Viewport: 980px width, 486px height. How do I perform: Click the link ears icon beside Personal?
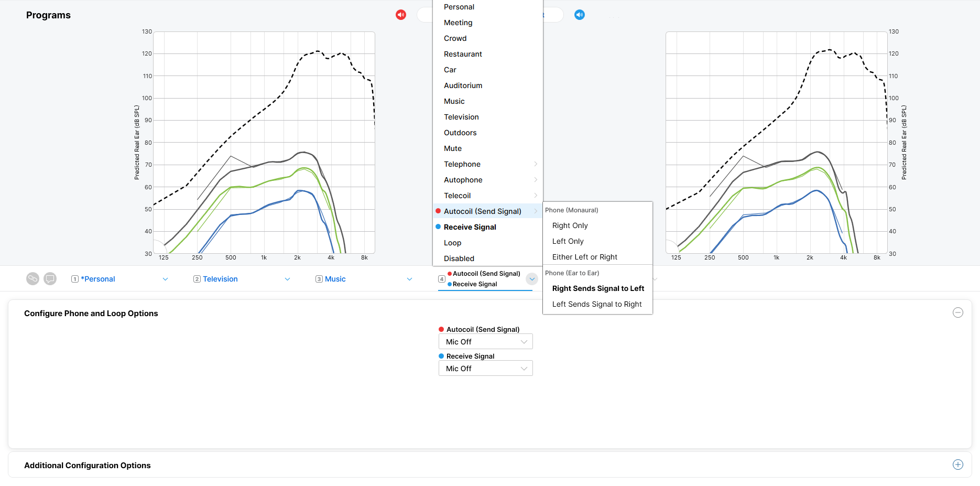coord(32,279)
